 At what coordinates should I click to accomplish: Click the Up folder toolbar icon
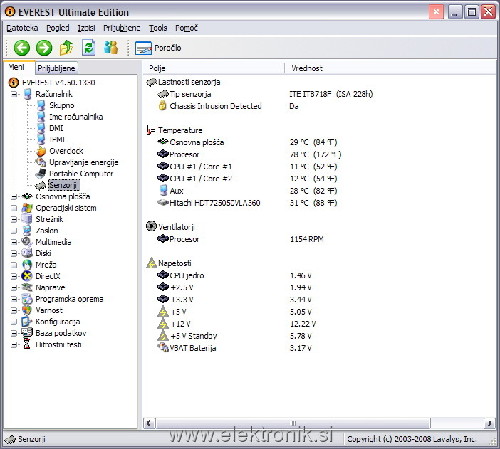(x=66, y=48)
